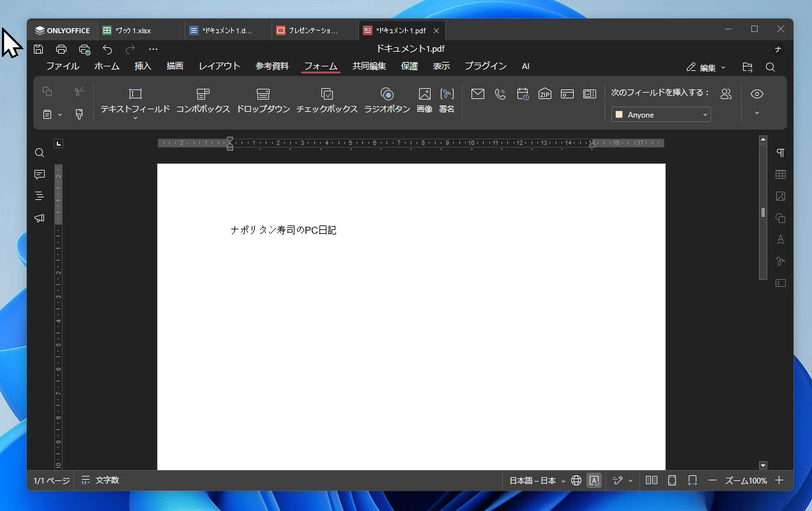Switch to the 挿入 tab
This screenshot has width=812, height=511.
[142, 66]
